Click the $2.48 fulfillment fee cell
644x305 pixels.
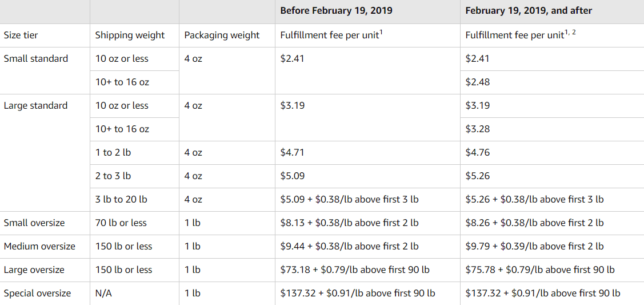click(x=477, y=82)
